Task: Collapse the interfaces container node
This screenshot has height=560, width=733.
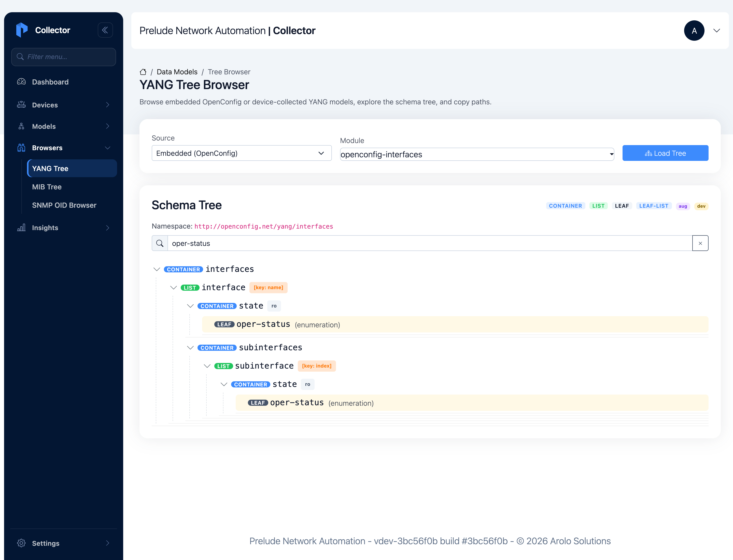Action: pos(157,269)
